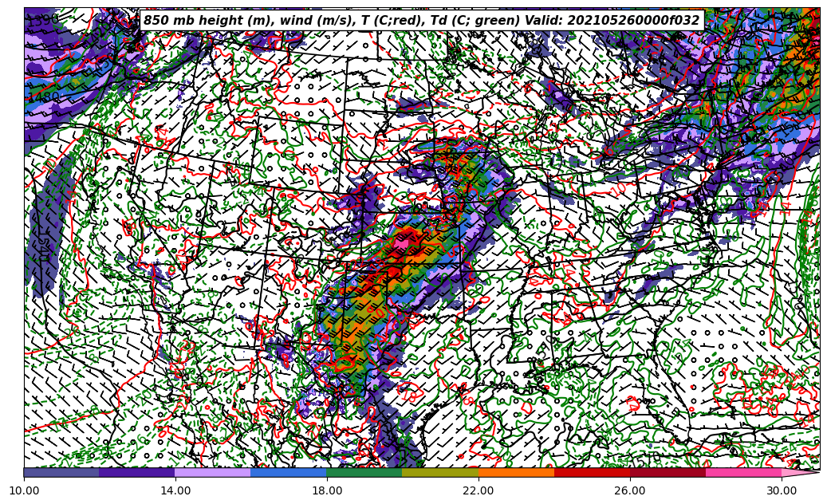Click the hot pink 28–30 colorbar segment
This screenshot has width=827, height=504.
[x=743, y=472]
